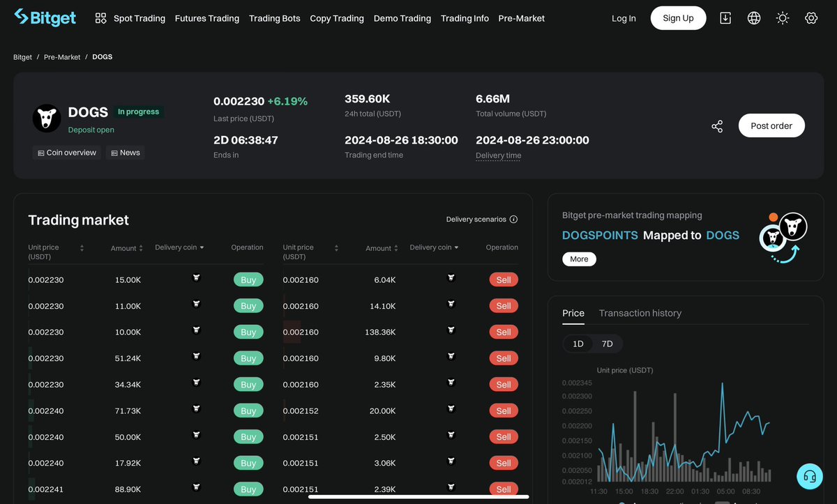Viewport: 837px width, 504px height.
Task: Click the Bitget logo
Action: point(45,17)
